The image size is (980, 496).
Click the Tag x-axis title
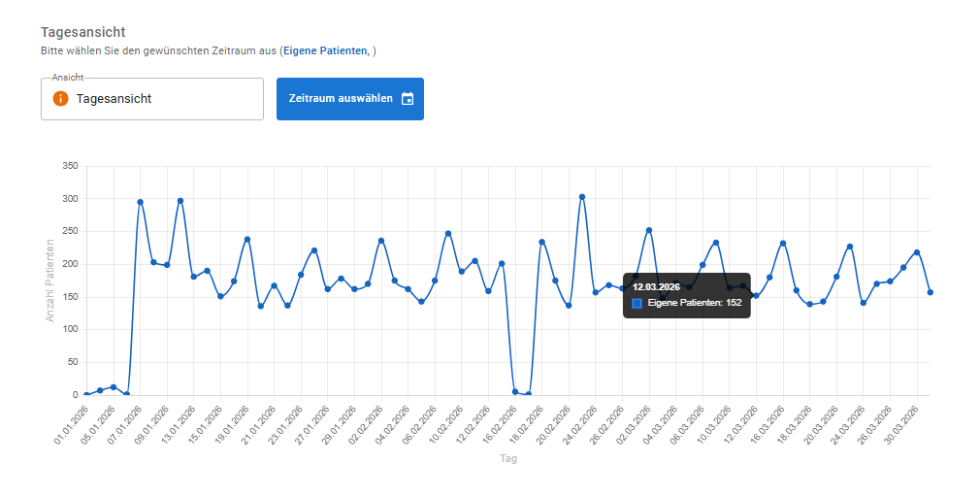tap(508, 458)
